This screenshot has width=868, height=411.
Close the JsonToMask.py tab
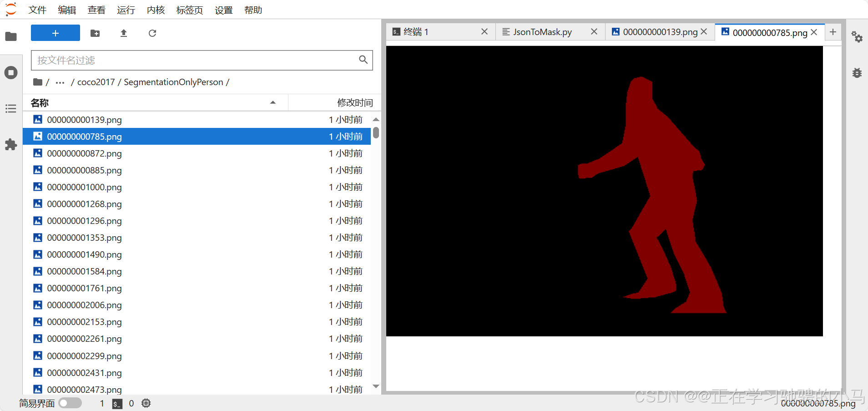click(594, 31)
